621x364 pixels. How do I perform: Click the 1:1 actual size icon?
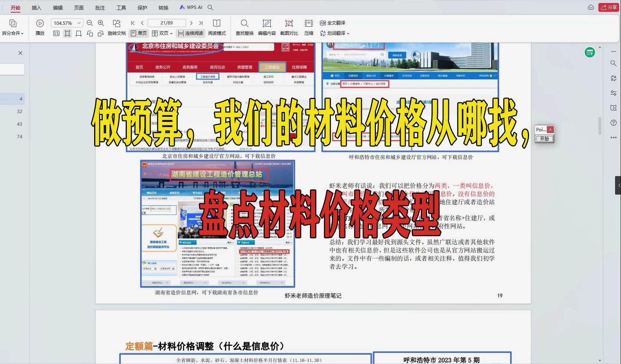[x=56, y=33]
